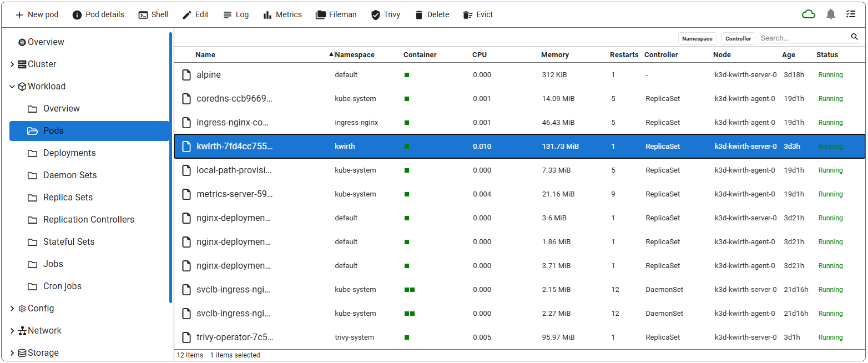Sort by the Restarts column header

tap(624, 54)
